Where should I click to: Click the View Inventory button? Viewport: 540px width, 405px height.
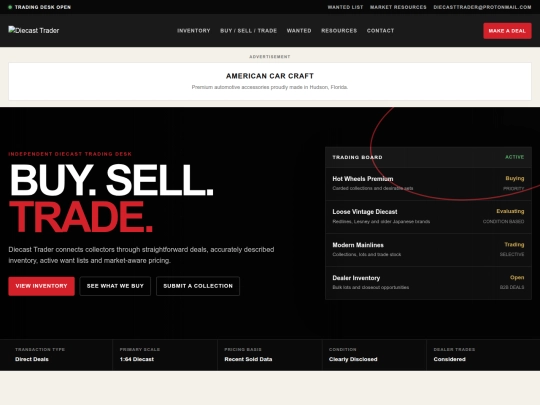click(x=41, y=286)
